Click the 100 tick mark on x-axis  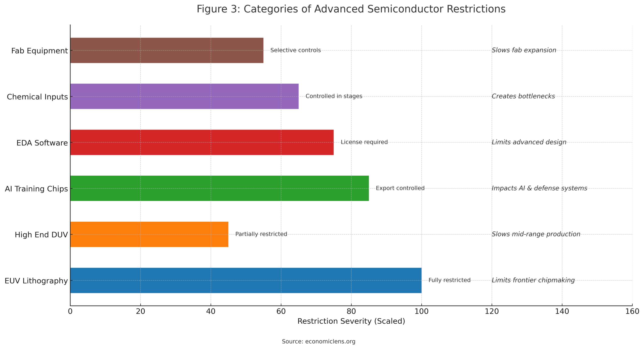pyautogui.click(x=422, y=311)
